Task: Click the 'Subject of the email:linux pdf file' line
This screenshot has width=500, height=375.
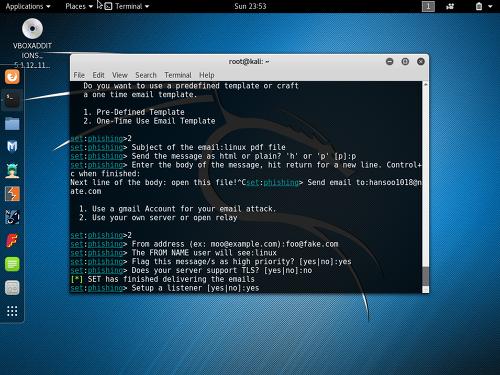Action: point(178,147)
